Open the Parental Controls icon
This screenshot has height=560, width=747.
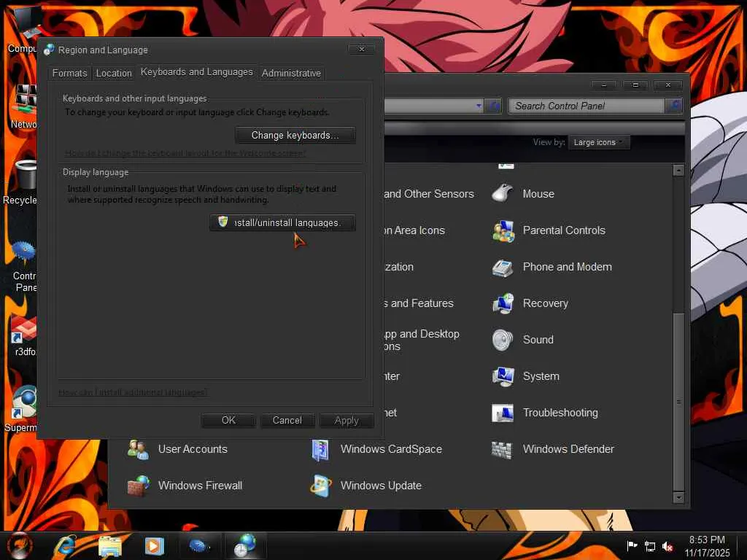[503, 230]
